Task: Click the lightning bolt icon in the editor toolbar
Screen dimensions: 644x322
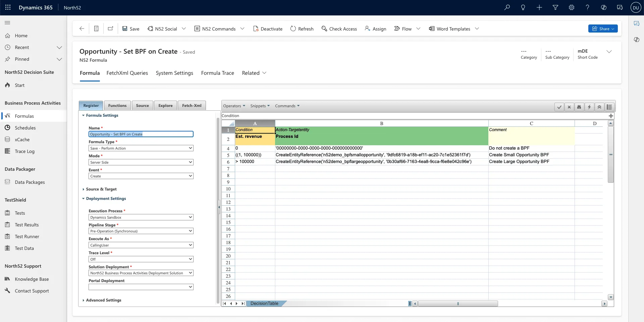Action: pos(589,107)
